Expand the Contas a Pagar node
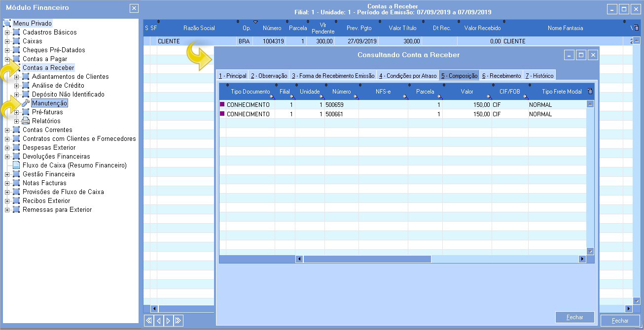The height and width of the screenshot is (330, 644). pyautogui.click(x=7, y=59)
